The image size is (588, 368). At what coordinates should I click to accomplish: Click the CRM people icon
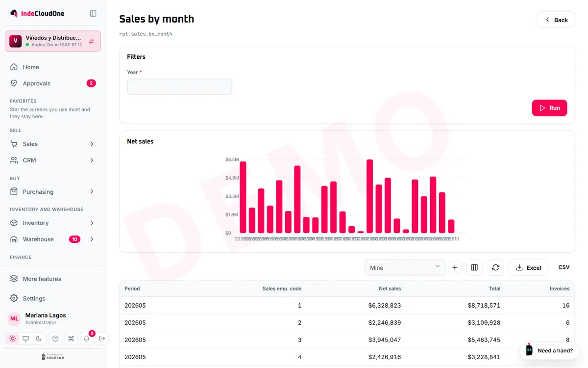14,160
